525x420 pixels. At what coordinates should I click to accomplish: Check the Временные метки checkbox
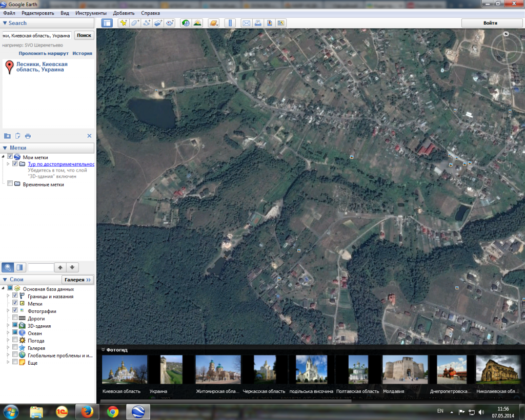(x=10, y=184)
